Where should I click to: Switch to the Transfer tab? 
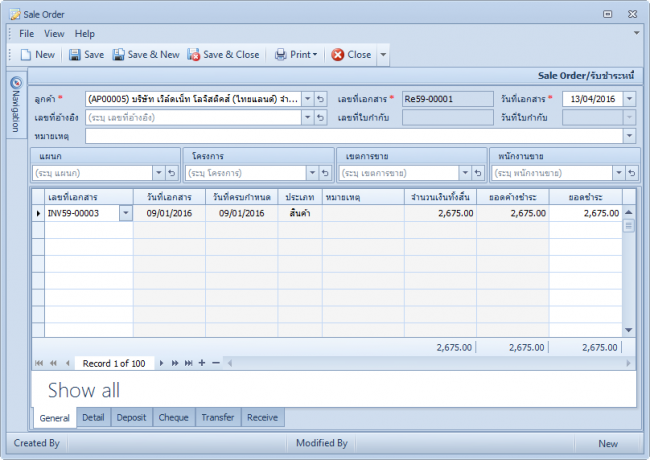click(x=218, y=417)
